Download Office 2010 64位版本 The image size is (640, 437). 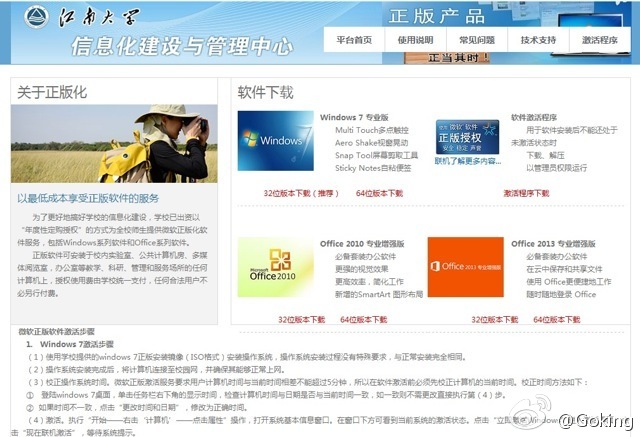364,319
